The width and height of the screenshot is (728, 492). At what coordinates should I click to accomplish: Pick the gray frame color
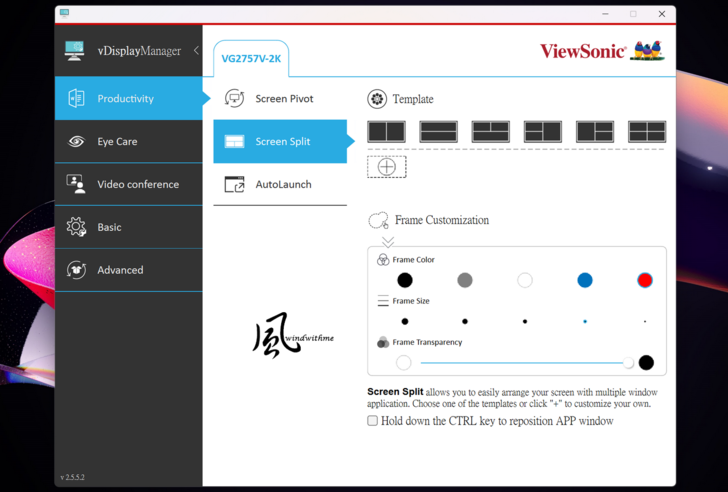tap(465, 280)
